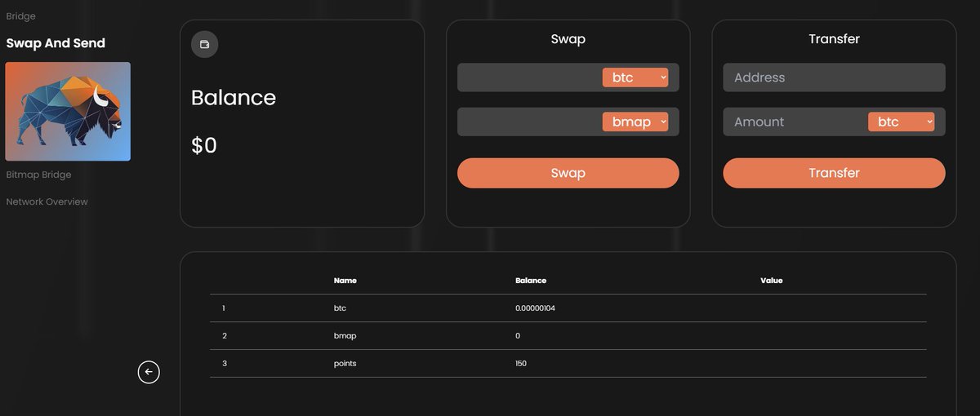Click the points balance value 150
980x416 pixels.
click(521, 364)
